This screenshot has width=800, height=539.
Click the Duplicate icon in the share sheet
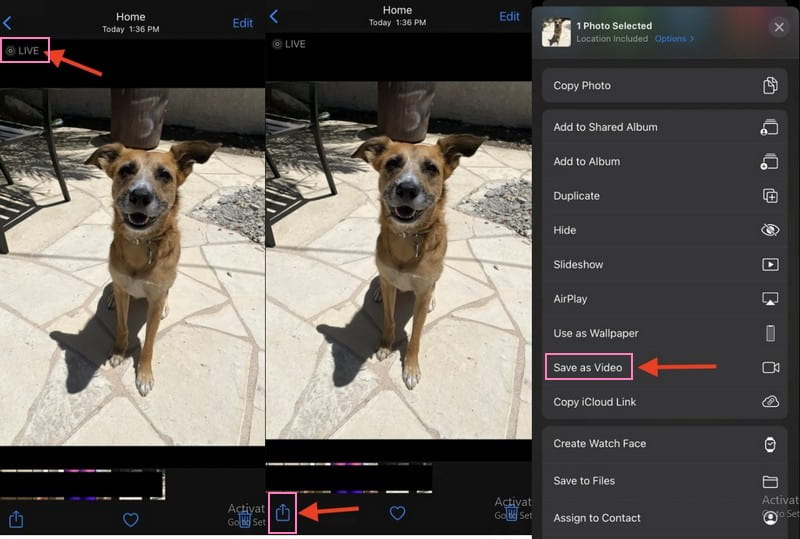(x=769, y=196)
